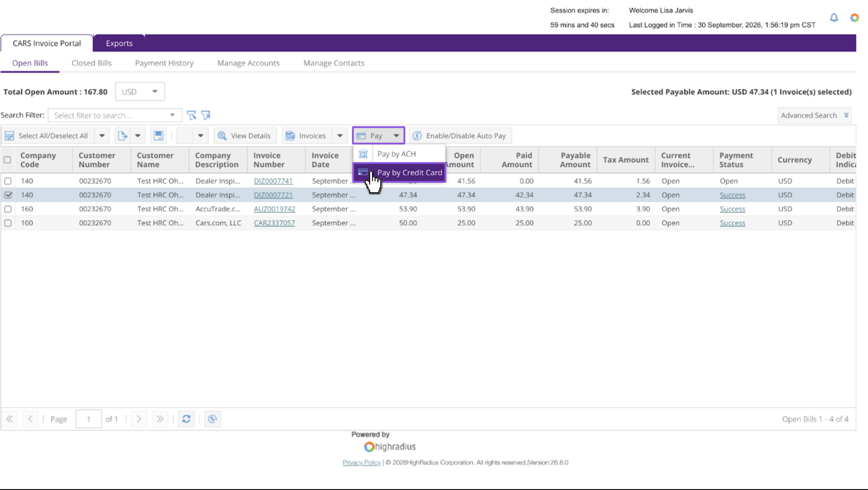Open the Manage Contacts tab
Image resolution: width=868 pixels, height=490 pixels.
(334, 63)
